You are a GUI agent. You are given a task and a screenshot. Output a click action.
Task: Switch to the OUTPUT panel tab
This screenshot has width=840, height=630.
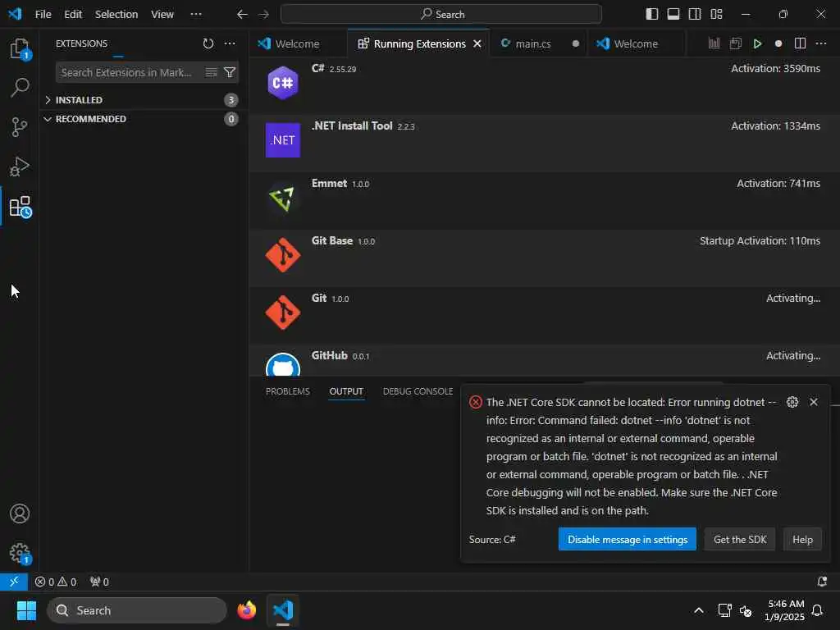(x=346, y=391)
